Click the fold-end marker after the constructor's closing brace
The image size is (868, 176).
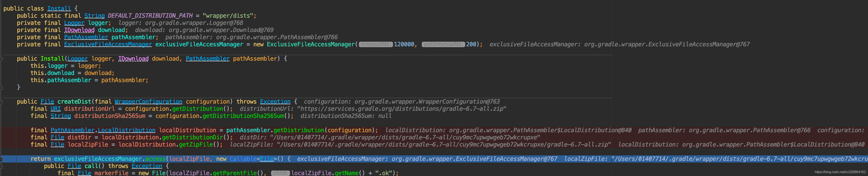pos(1,87)
